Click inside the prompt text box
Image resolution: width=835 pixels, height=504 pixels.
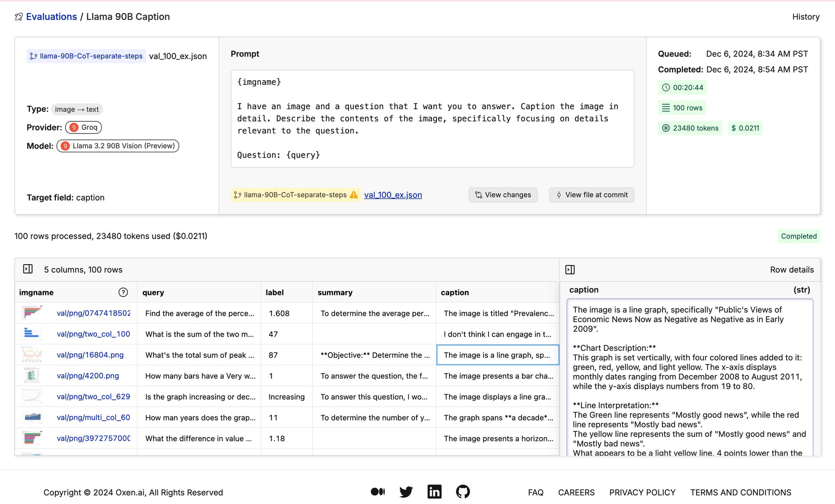click(432, 119)
